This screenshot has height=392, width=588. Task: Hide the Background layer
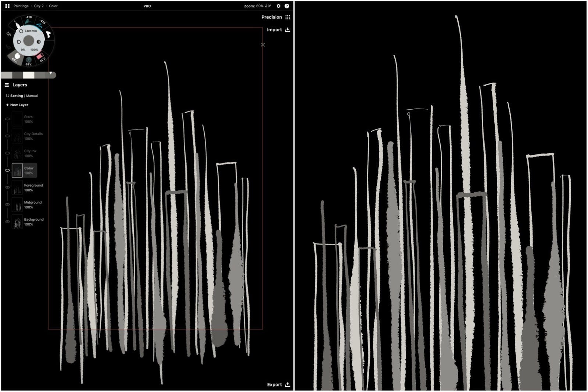pyautogui.click(x=7, y=222)
